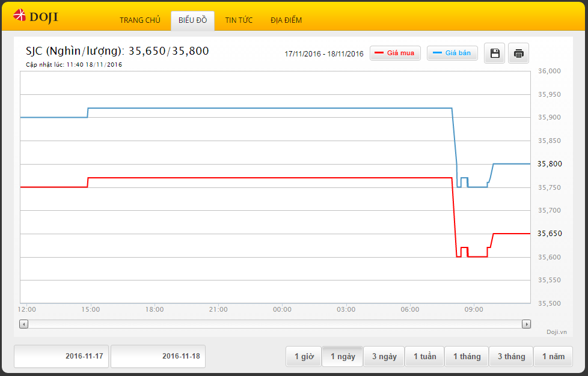The width and height of the screenshot is (588, 376).
Task: Click the Cập nhật lúc timestamp text
Action: 74,65
